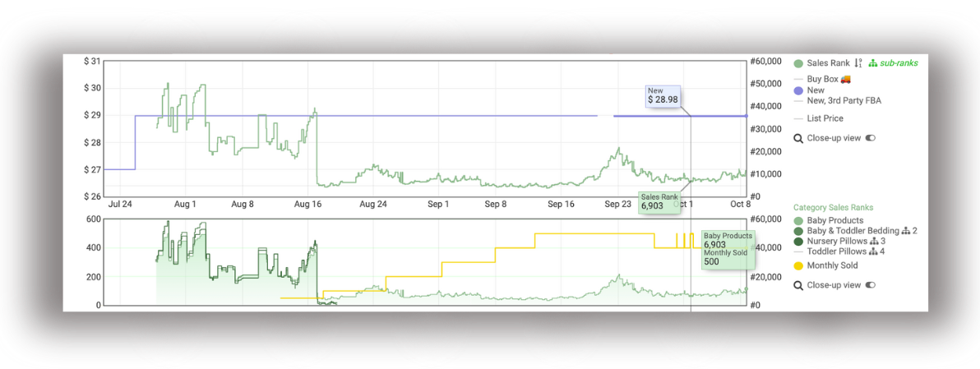The image size is (980, 369).
Task: Click hierarchy icon beside Baby & Toddler Bedding
Action: [x=906, y=231]
